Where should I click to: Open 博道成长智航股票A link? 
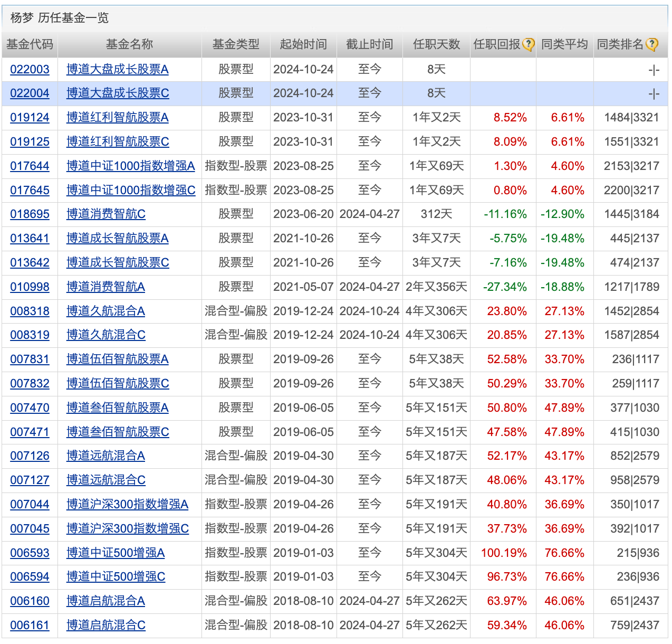(x=118, y=239)
